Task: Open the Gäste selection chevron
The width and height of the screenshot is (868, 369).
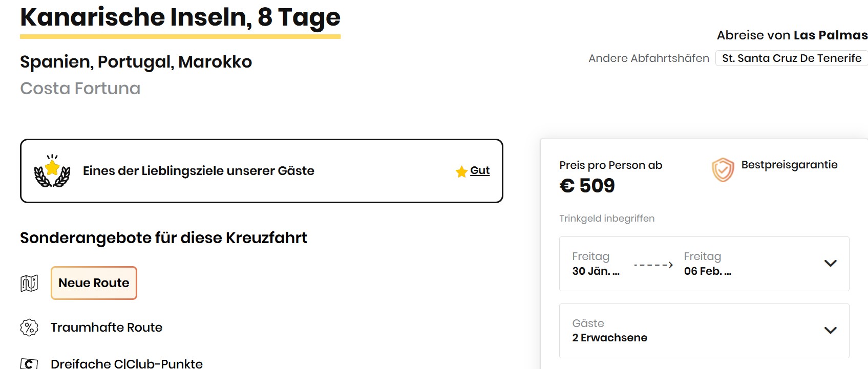Action: (830, 331)
